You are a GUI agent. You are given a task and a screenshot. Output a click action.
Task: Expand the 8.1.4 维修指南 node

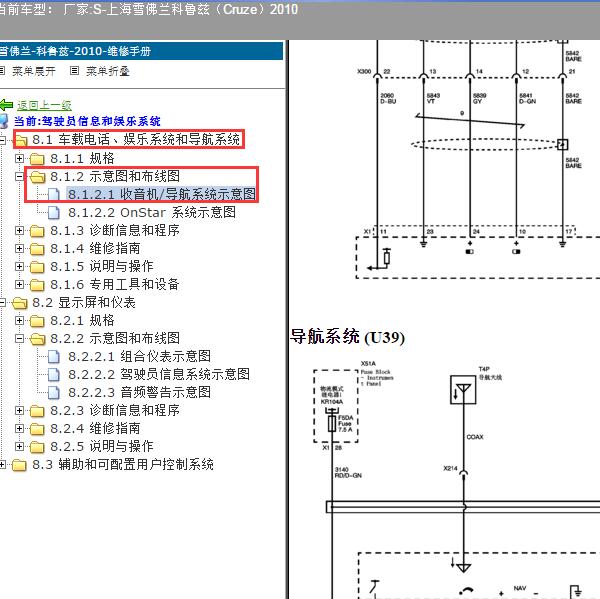[19, 248]
